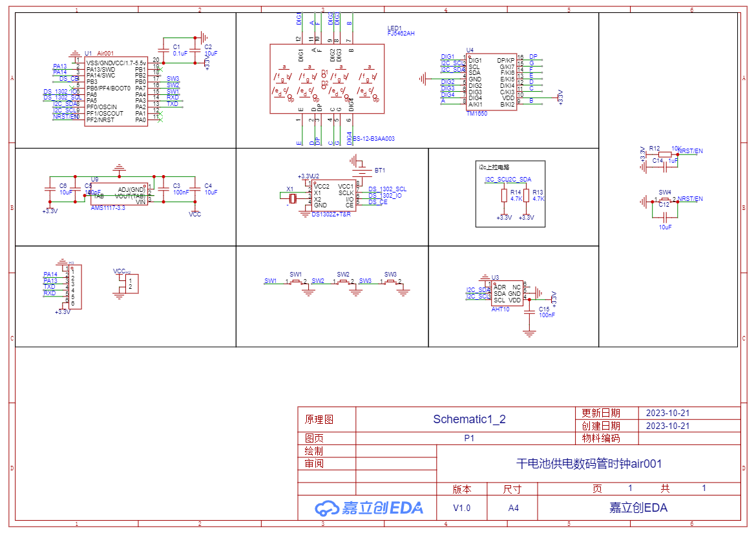Click the project title 干电池供电数码管时钟air001
Viewport: 756px width, 533px height.
tap(589, 464)
